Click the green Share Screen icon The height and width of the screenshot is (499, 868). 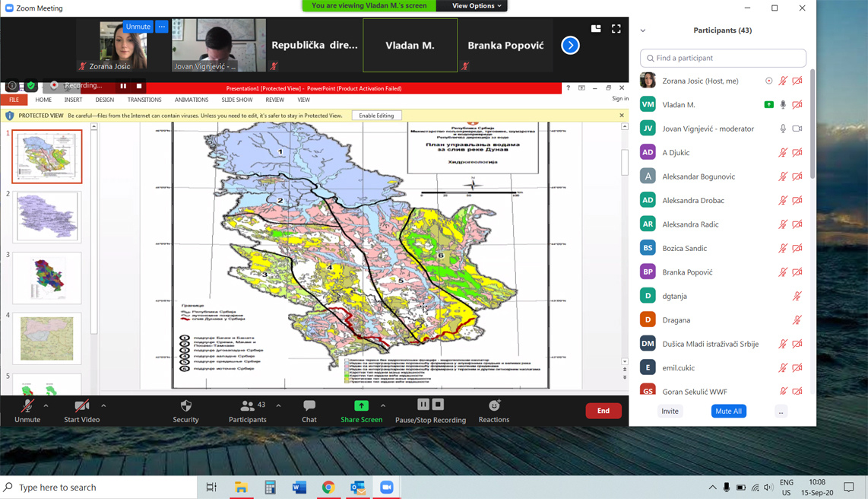coord(361,406)
